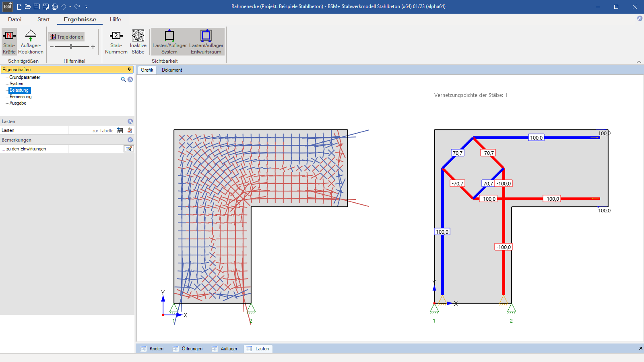
Task: Click the -100,0 label on right vertical bar
Action: [504, 247]
